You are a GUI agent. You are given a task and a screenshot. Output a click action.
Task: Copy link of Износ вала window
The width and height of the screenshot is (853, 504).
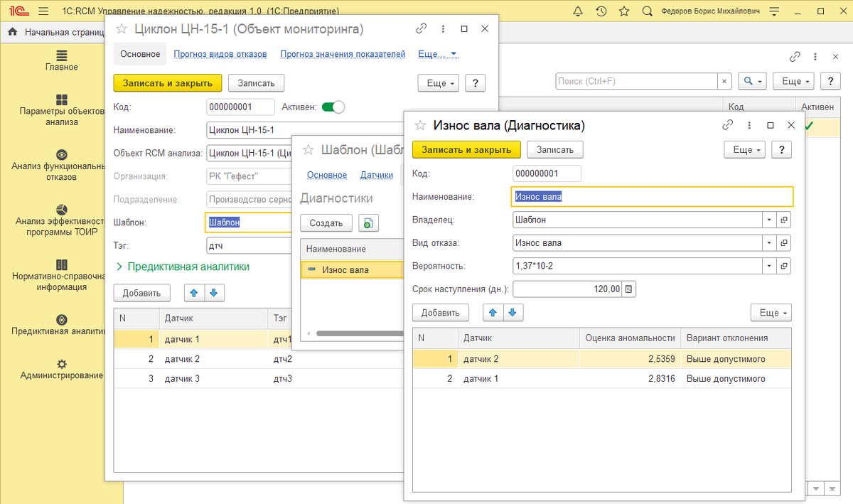727,125
